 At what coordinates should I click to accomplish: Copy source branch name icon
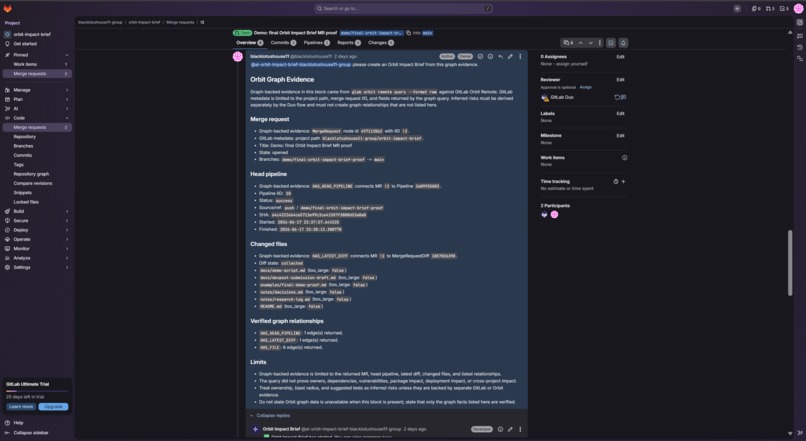tap(409, 32)
